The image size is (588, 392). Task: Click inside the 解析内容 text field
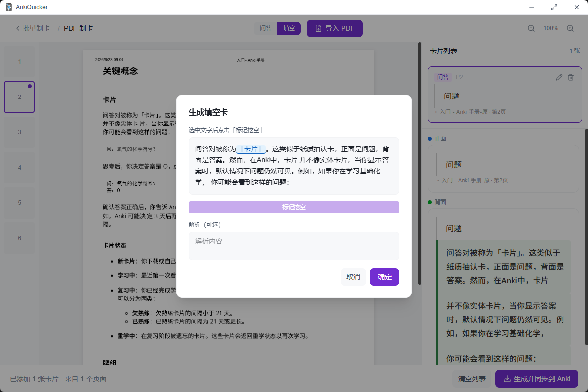point(294,246)
